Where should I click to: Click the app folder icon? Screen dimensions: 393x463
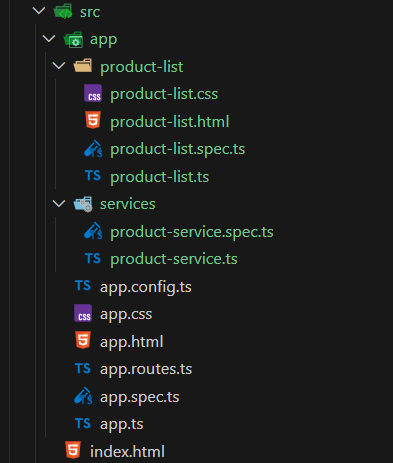pyautogui.click(x=73, y=40)
